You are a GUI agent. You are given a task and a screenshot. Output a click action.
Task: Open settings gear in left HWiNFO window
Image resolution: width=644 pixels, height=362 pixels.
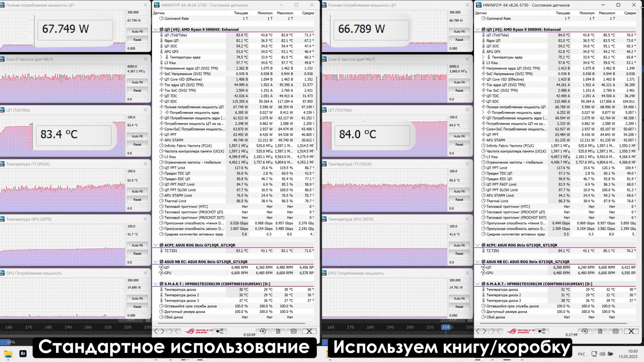pos(293,331)
